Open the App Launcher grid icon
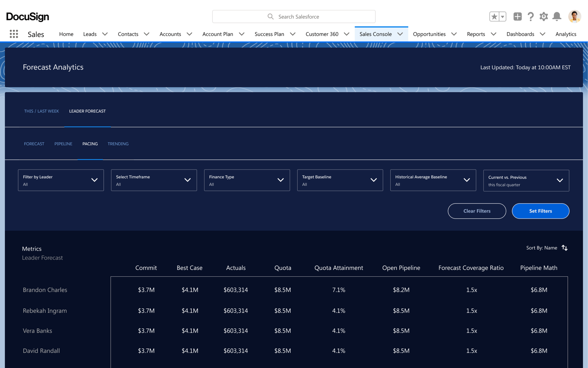Screen dimensions: 588x368 pyautogui.click(x=14, y=34)
